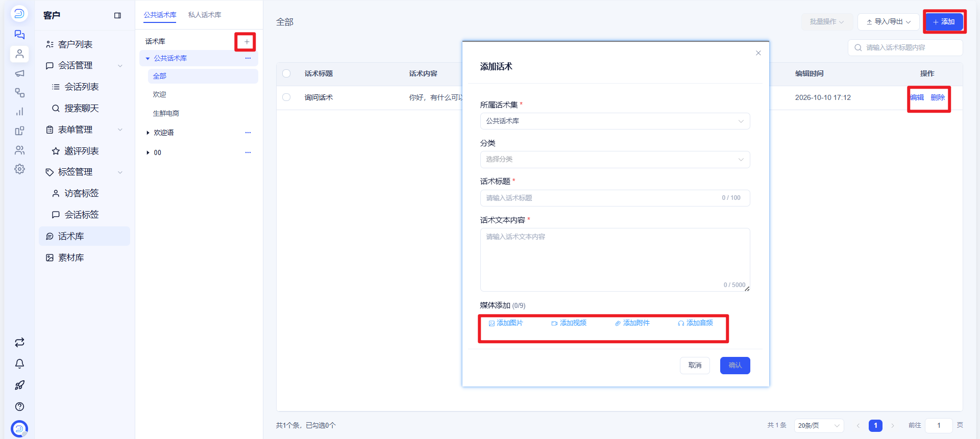This screenshot has height=439, width=980.
Task: Expand the 00 tree node
Action: coord(148,152)
